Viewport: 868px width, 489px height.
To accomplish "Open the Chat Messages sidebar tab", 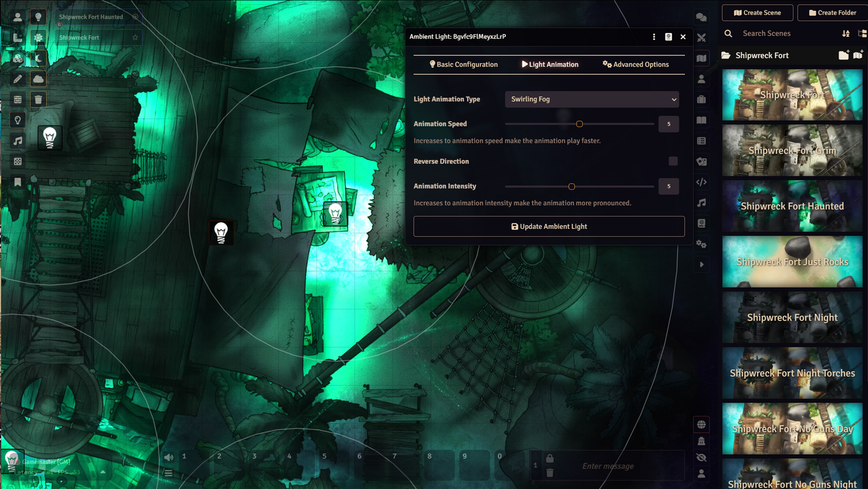I will click(x=701, y=17).
